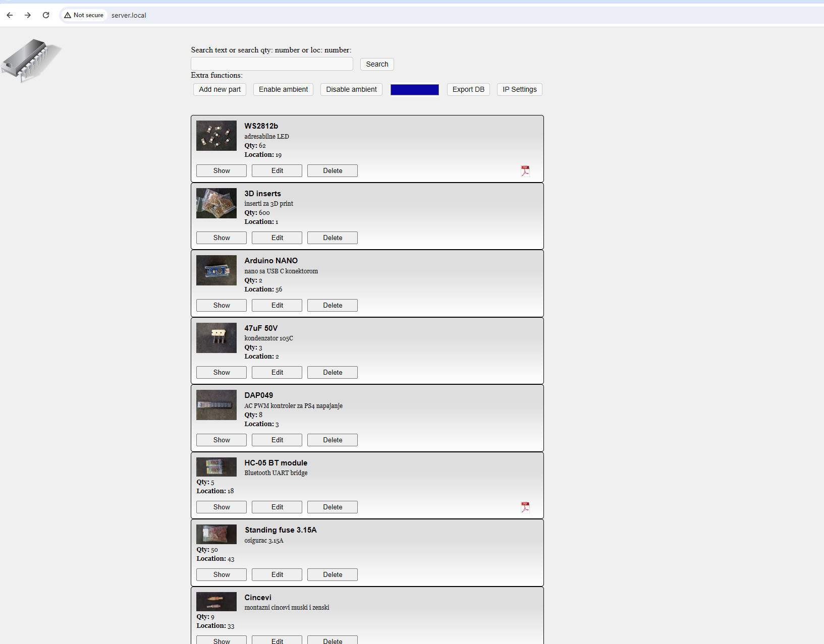824x644 pixels.
Task: Edit the Arduino NANO part
Action: tap(277, 305)
